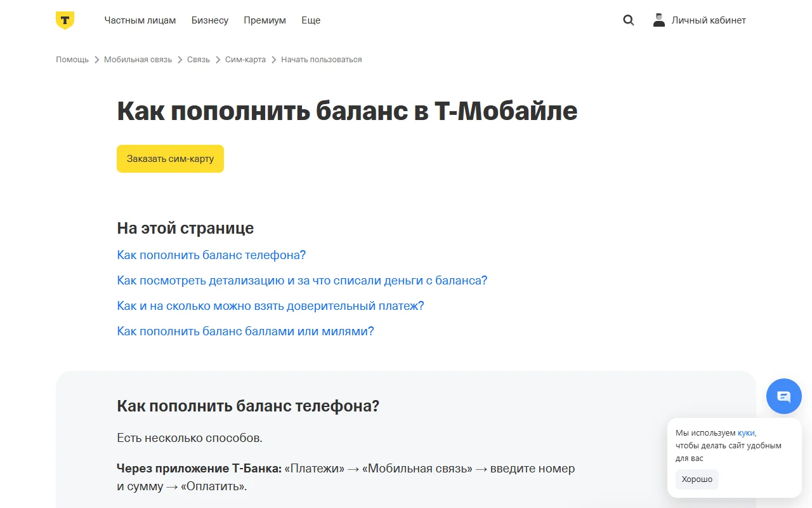Go to the Начать пользоваться breadcrumb

(322, 60)
